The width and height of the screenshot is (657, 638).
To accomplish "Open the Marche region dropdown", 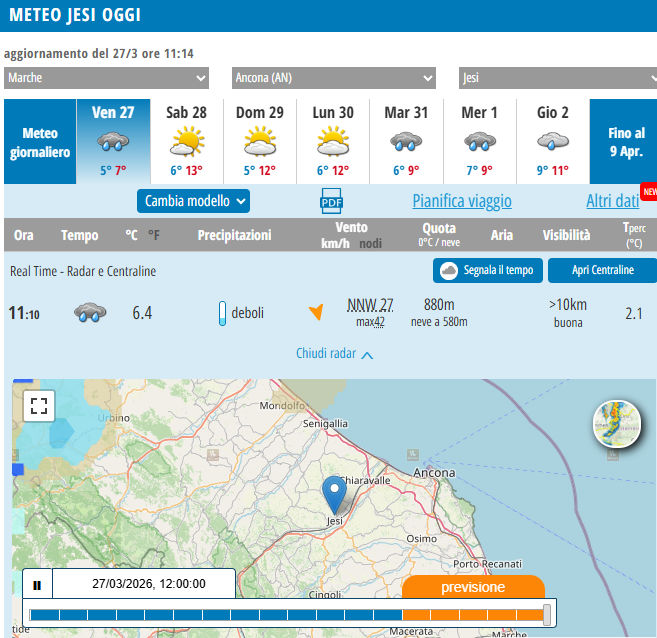I will click(106, 78).
